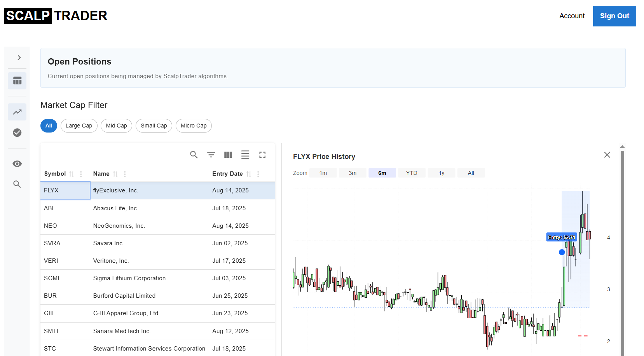Select the Micro Cap filter chip
This screenshot has width=644, height=356.
194,126
